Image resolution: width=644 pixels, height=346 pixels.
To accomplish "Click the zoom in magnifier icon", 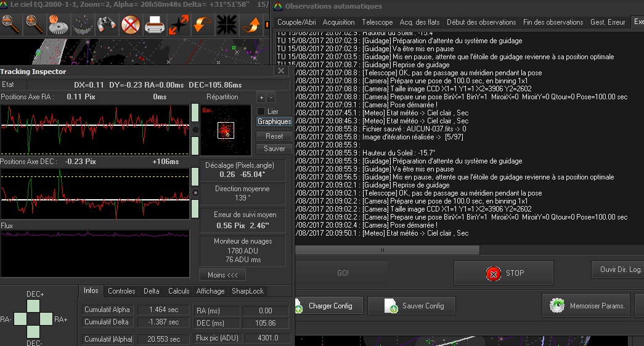I will click(35, 25).
